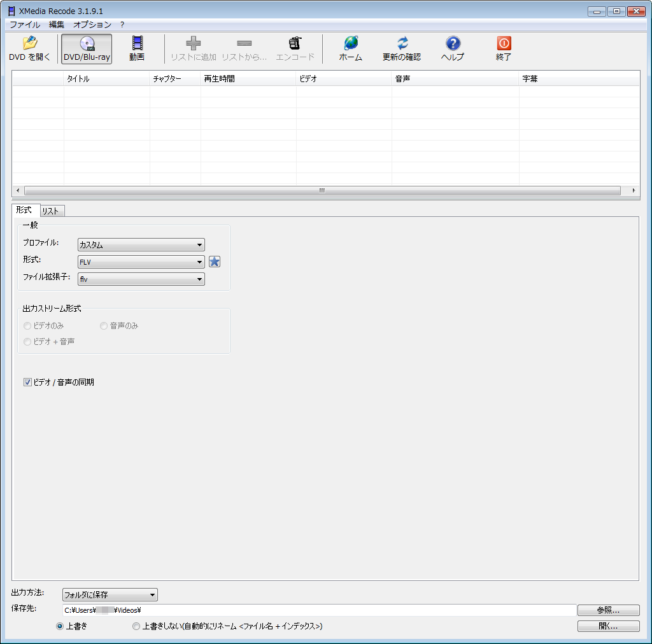Click the blue star favorite button beside 形式
Image resolution: width=652 pixels, height=644 pixels.
click(x=214, y=262)
